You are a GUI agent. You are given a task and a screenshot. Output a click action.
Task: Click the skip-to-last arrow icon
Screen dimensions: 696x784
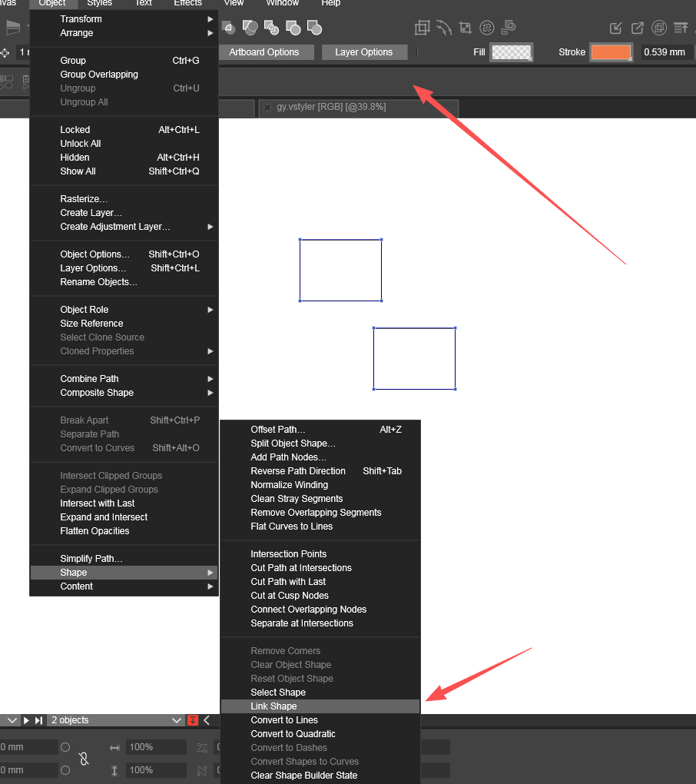[x=38, y=720]
